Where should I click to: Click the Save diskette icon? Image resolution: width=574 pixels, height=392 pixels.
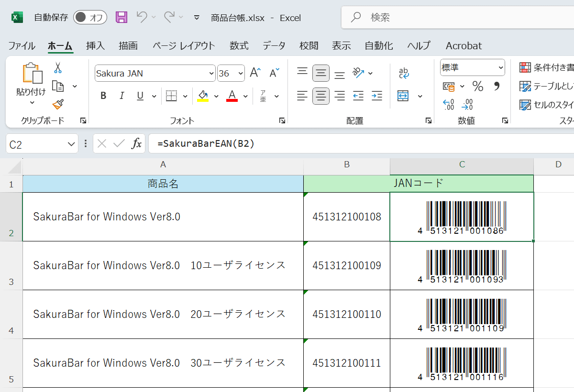121,17
